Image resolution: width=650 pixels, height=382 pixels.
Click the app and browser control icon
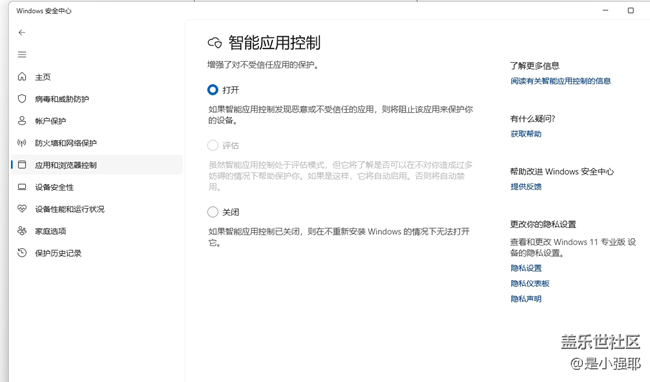(x=22, y=165)
